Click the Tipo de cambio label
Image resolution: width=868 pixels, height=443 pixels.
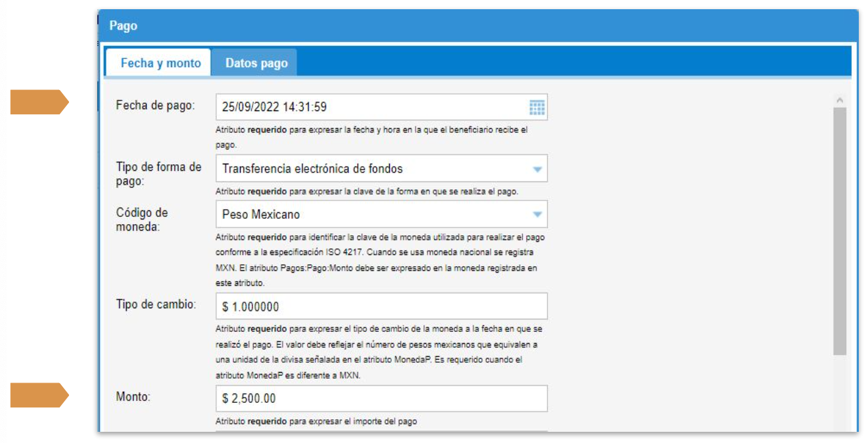click(156, 306)
